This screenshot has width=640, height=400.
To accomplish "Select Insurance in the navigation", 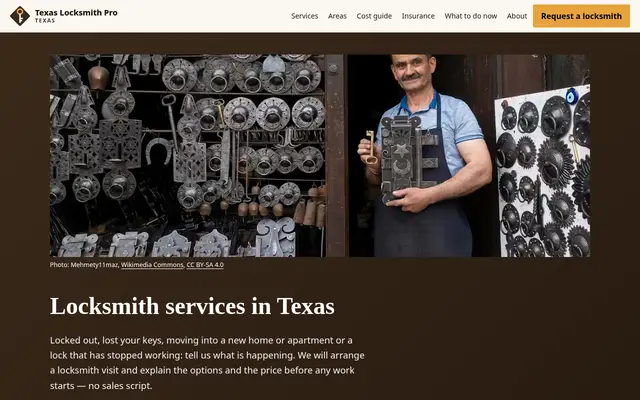I will point(418,16).
